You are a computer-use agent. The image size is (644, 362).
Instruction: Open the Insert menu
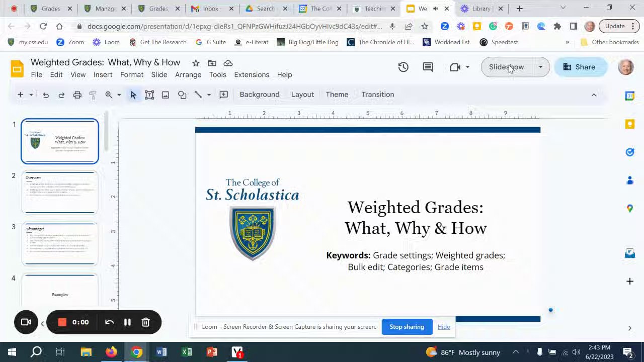pos(103,74)
